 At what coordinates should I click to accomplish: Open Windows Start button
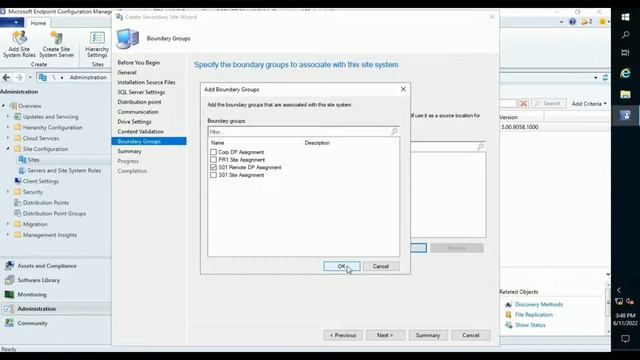625,17
